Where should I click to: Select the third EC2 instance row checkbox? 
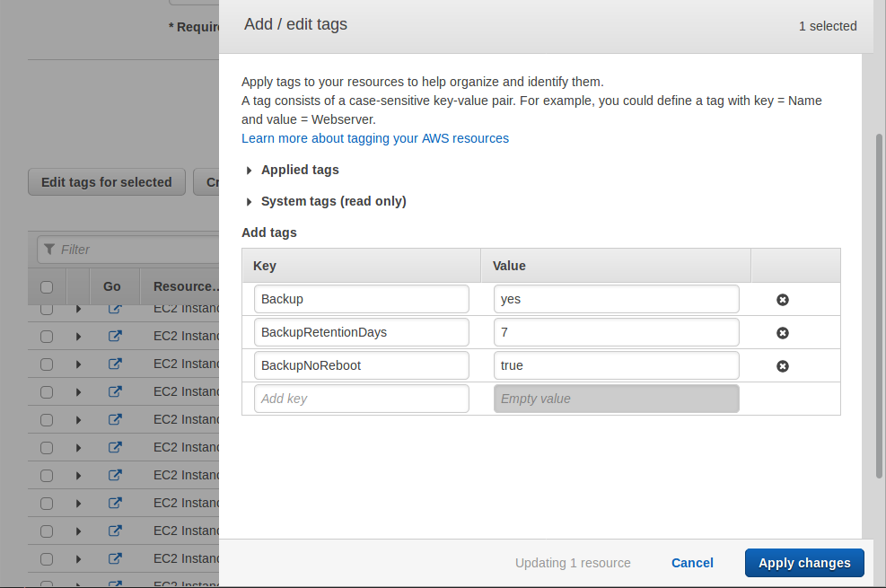coord(47,364)
